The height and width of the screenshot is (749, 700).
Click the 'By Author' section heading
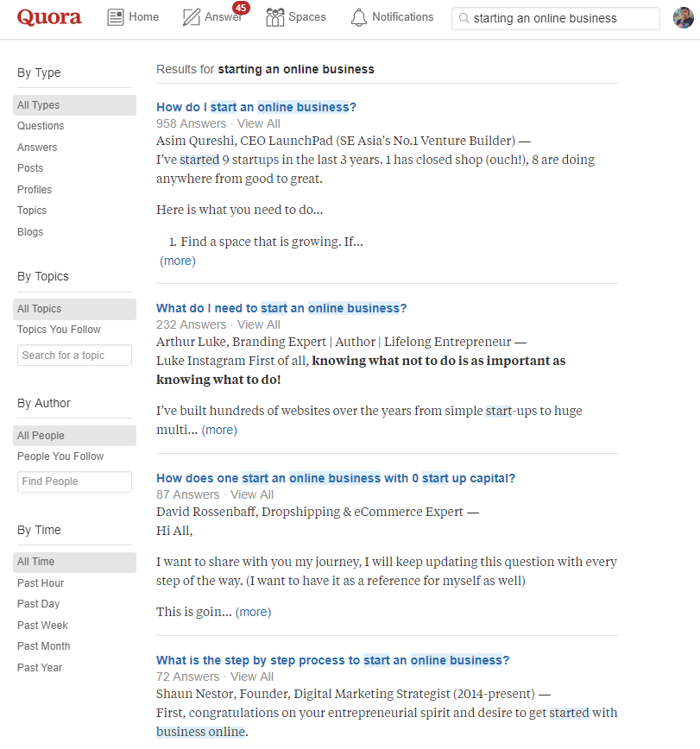pyautogui.click(x=44, y=403)
